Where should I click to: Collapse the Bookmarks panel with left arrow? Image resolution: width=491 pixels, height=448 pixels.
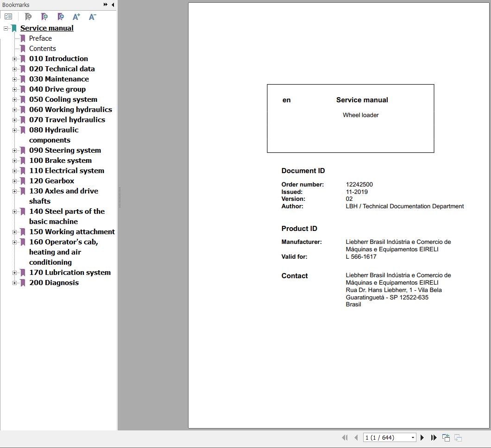click(x=113, y=5)
